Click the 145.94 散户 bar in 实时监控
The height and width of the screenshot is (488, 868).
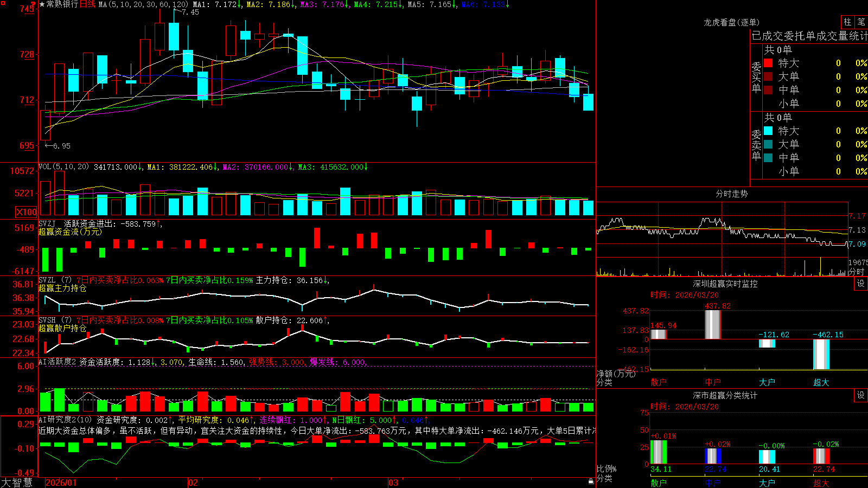click(659, 334)
